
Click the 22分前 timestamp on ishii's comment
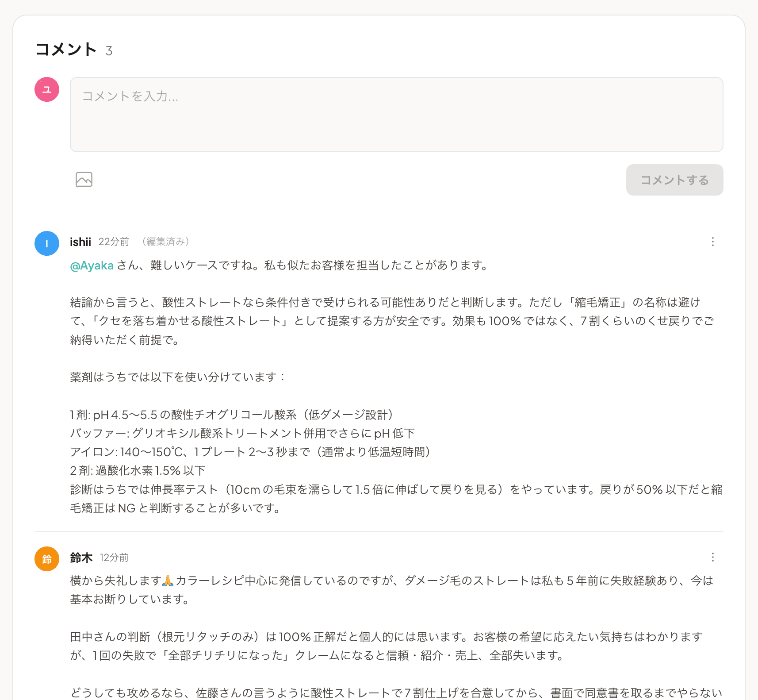(114, 242)
